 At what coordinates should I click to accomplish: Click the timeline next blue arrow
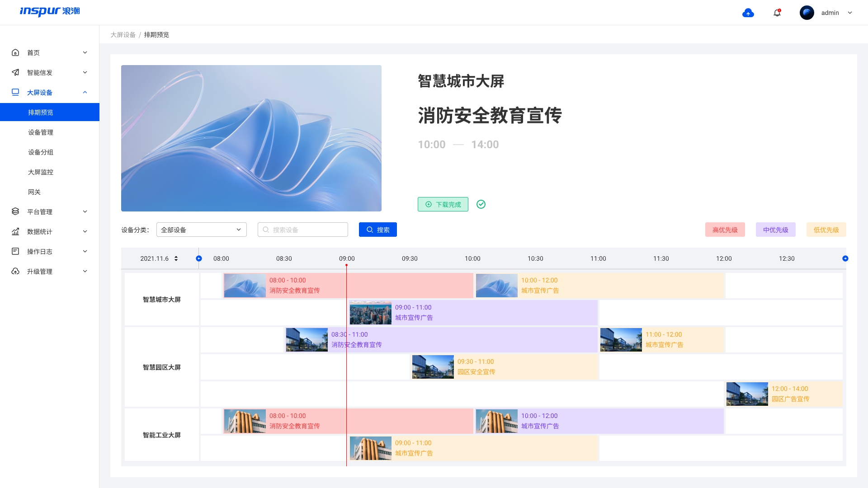[x=845, y=258]
